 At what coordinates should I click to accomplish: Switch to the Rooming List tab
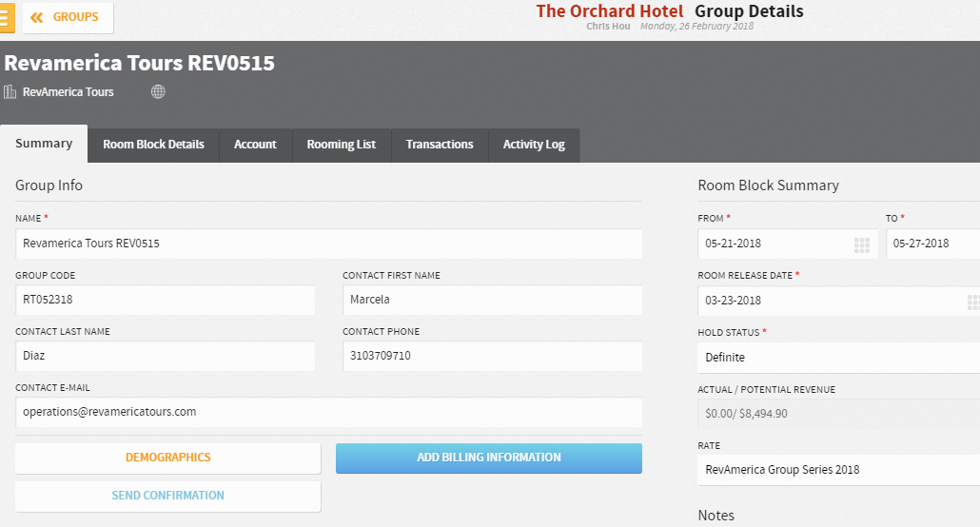[x=342, y=145]
